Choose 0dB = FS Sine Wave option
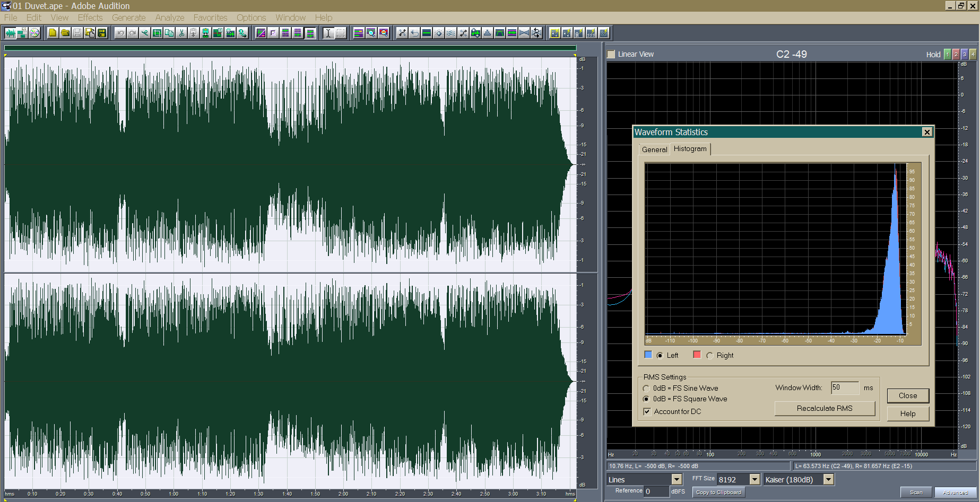 (646, 389)
